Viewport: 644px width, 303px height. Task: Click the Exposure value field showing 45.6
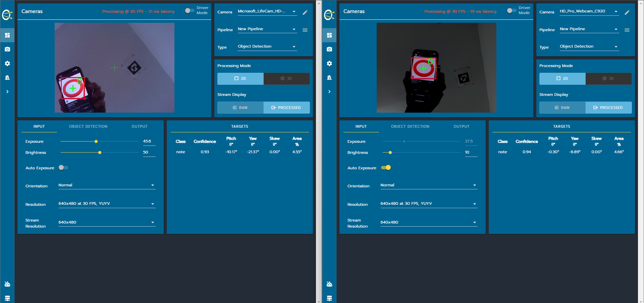point(149,141)
